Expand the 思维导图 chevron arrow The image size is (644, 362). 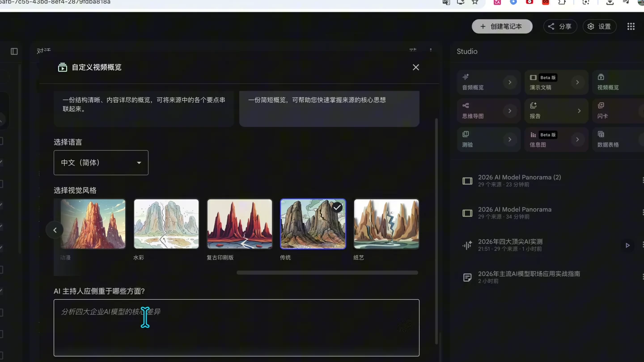click(510, 111)
